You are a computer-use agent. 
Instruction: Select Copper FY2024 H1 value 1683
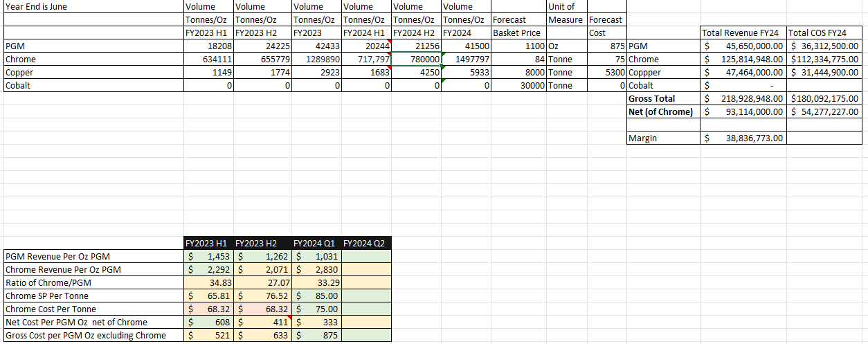367,73
